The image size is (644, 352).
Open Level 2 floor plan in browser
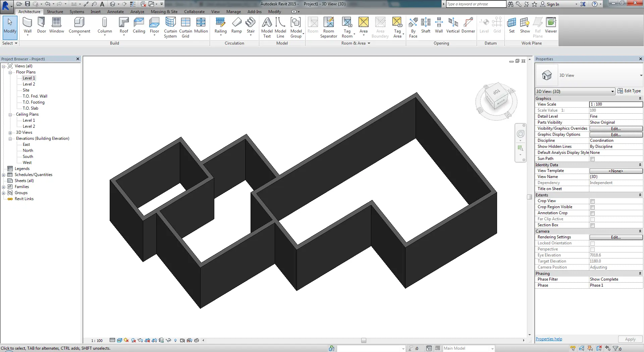(29, 84)
